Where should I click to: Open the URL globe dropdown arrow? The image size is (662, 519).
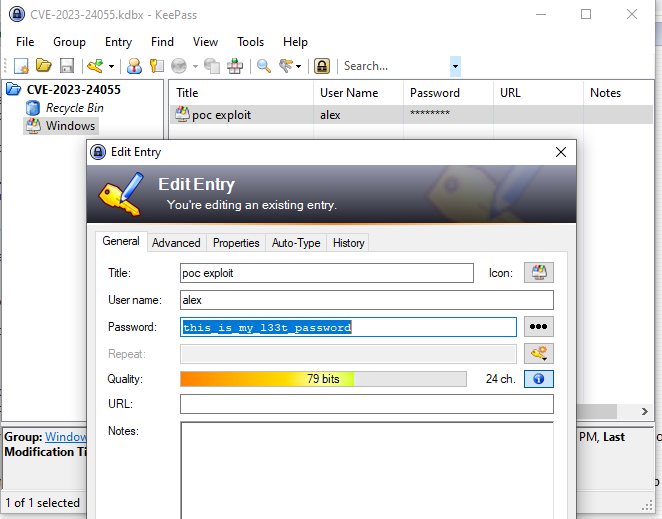(195, 66)
